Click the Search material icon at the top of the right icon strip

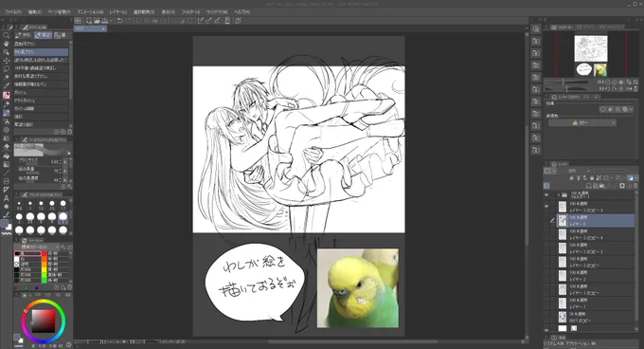536,28
